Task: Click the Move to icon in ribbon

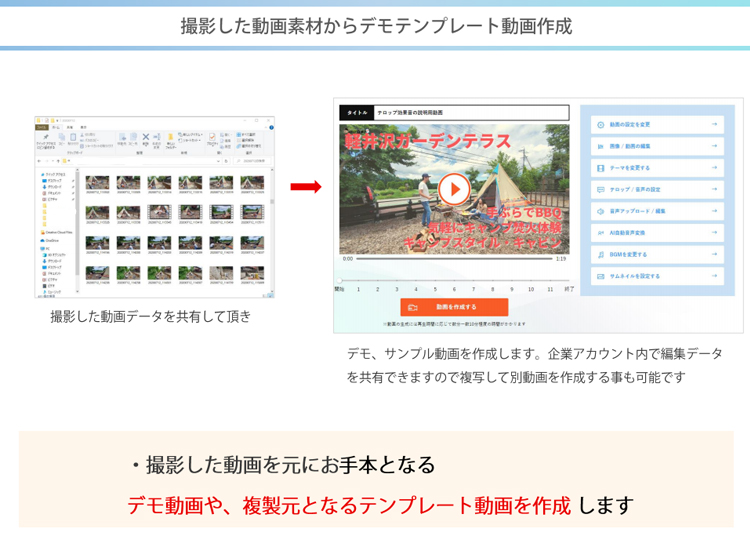Action: click(122, 137)
